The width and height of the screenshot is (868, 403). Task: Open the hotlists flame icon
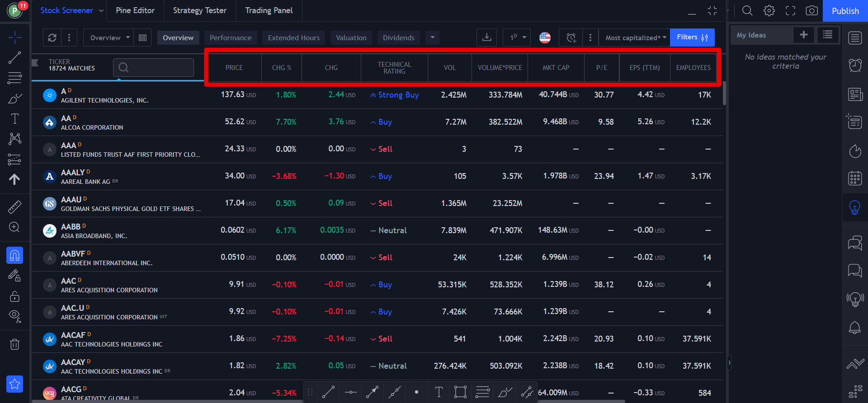[x=855, y=151]
